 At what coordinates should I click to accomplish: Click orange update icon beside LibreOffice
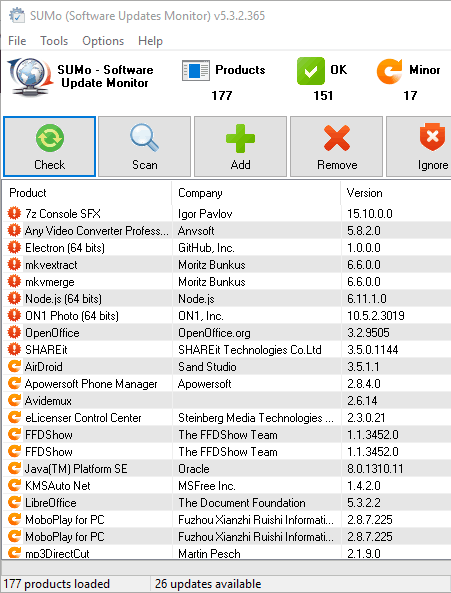[14, 503]
